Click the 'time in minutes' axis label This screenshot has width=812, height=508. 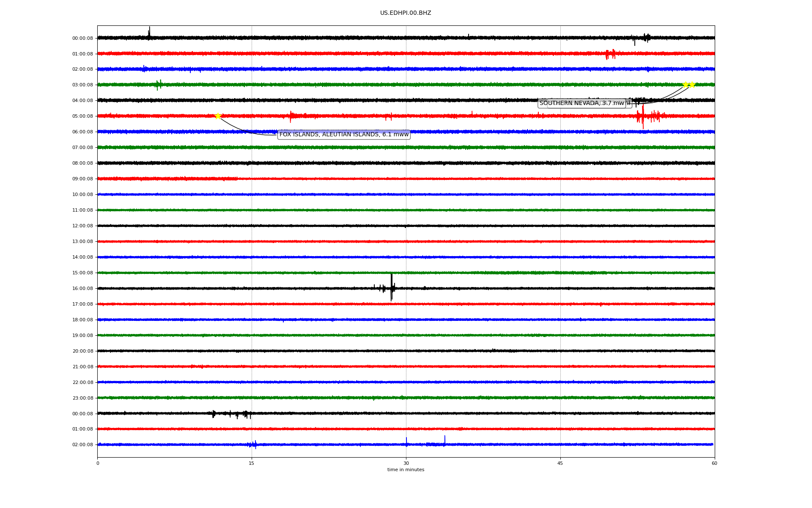(x=405, y=470)
